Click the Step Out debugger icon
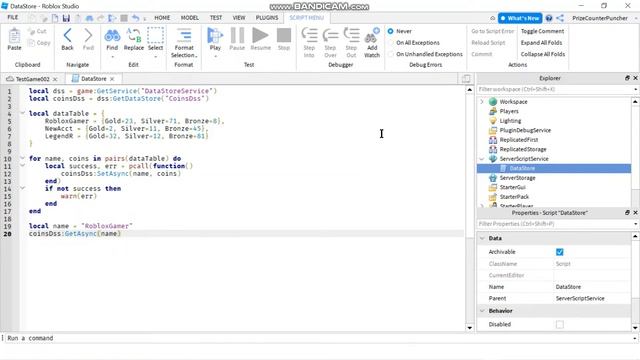Viewport: 640px width, 360px height. pos(351,36)
